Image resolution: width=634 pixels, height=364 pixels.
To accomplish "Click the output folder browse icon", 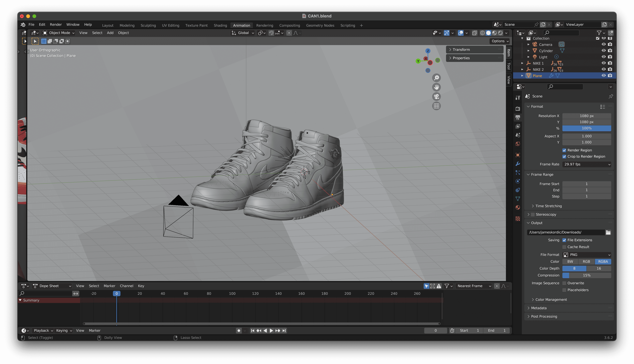I will point(608,233).
